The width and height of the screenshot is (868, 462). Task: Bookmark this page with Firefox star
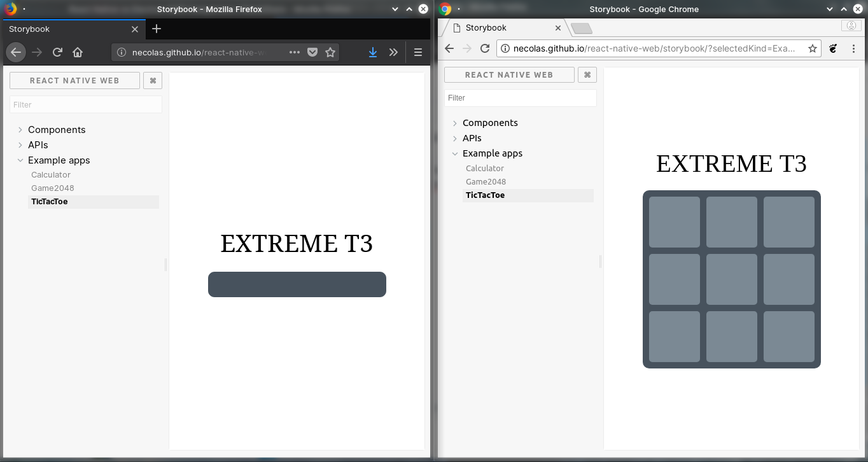(330, 52)
